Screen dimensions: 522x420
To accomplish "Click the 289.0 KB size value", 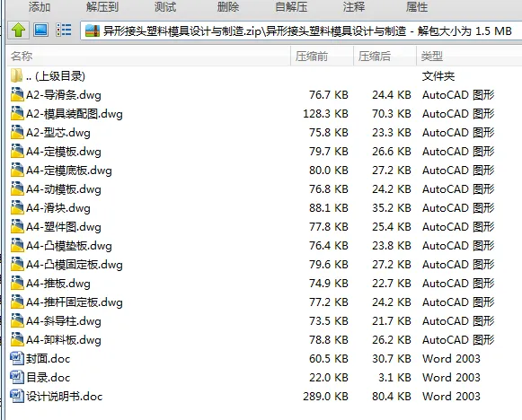I will pos(325,397).
